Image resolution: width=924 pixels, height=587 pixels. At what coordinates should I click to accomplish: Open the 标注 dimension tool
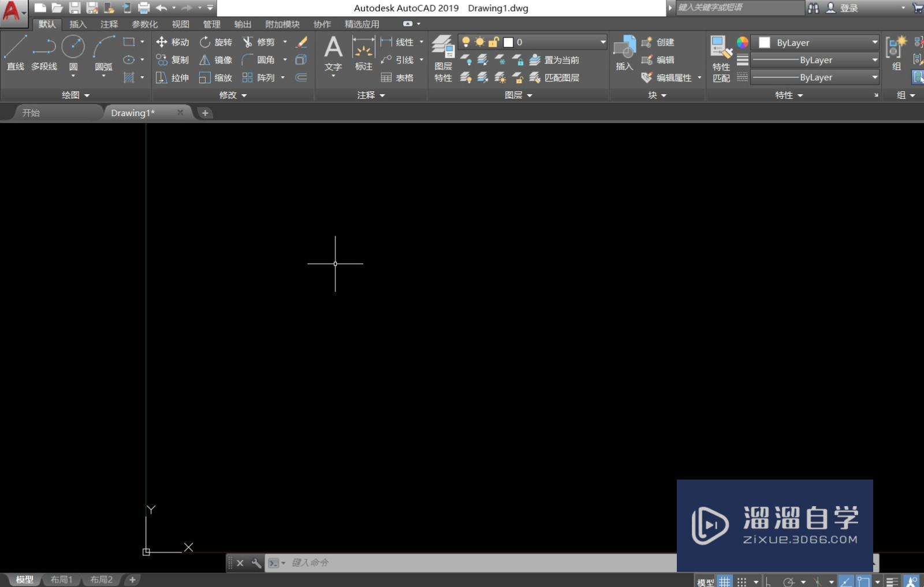coord(363,54)
